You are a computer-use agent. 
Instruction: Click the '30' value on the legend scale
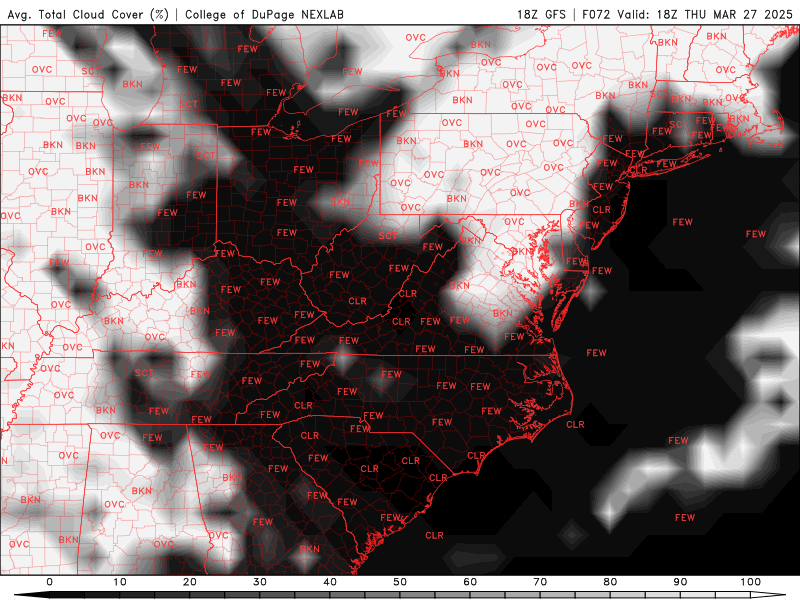coord(260,582)
